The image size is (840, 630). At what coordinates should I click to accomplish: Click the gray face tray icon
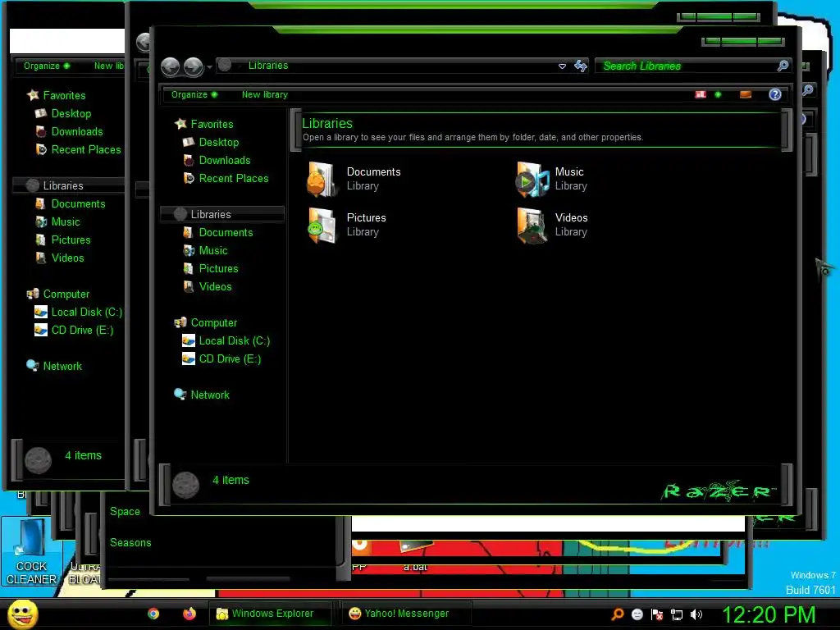pyautogui.click(x=637, y=614)
